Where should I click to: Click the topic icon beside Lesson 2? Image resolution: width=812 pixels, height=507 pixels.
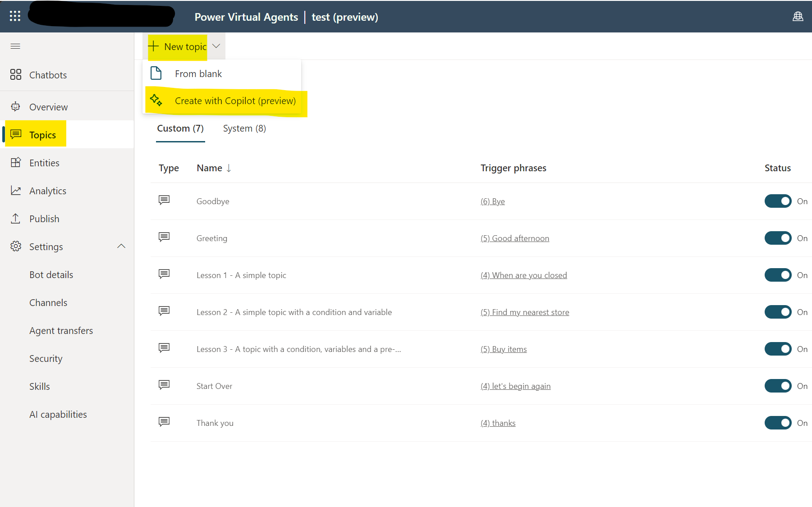[164, 311]
